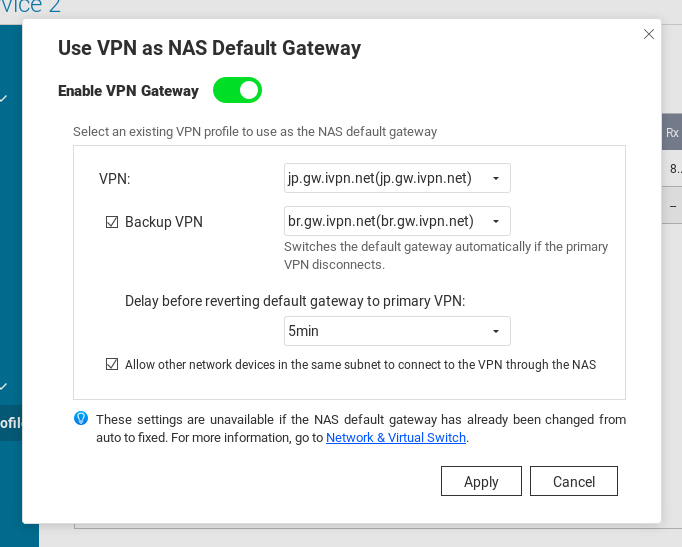Screen dimensions: 682x547
Task: Cancel the VPN gateway changes
Action: pos(574,481)
